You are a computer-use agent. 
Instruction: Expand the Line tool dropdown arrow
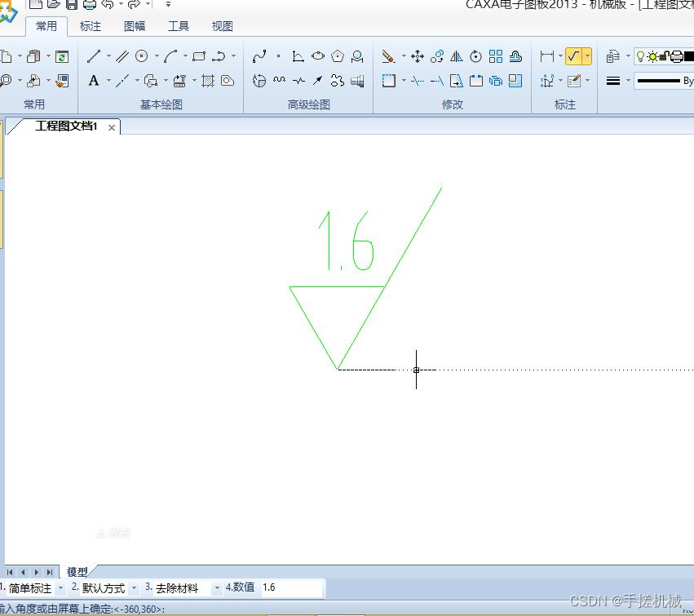point(108,56)
